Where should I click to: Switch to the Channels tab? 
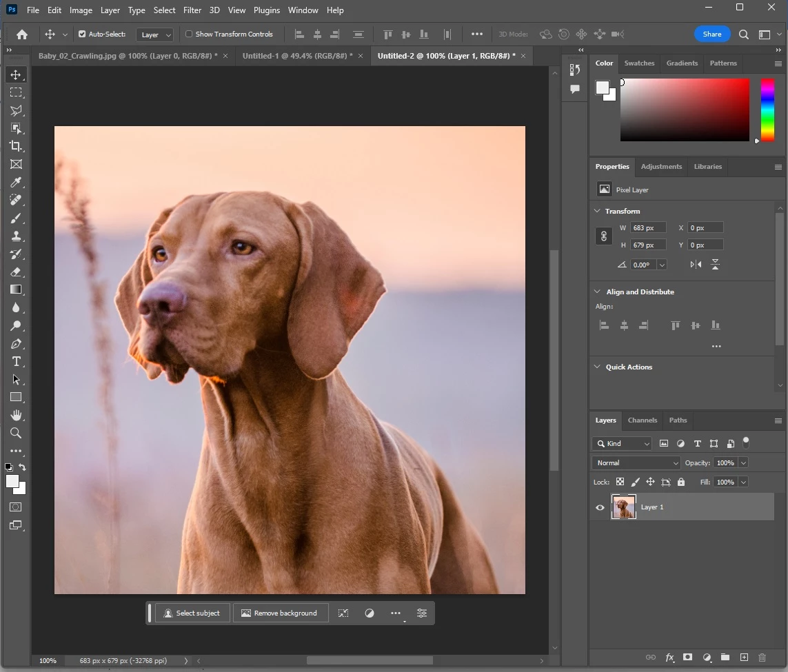(x=643, y=420)
